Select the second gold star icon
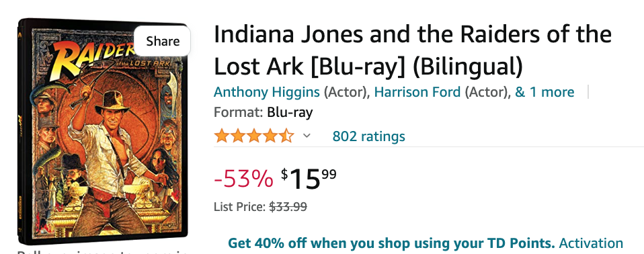 [x=238, y=136]
